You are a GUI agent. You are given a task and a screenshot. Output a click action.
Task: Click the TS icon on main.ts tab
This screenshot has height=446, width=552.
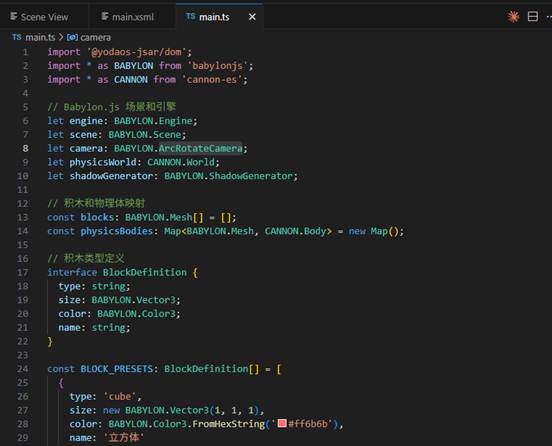pos(190,16)
